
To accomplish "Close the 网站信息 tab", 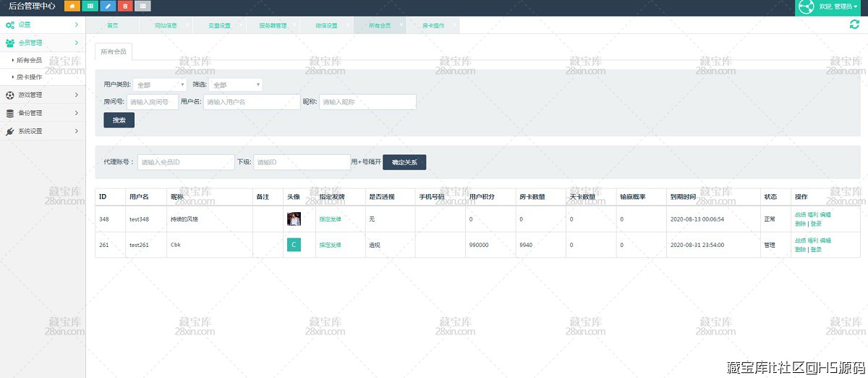I will point(187,24).
